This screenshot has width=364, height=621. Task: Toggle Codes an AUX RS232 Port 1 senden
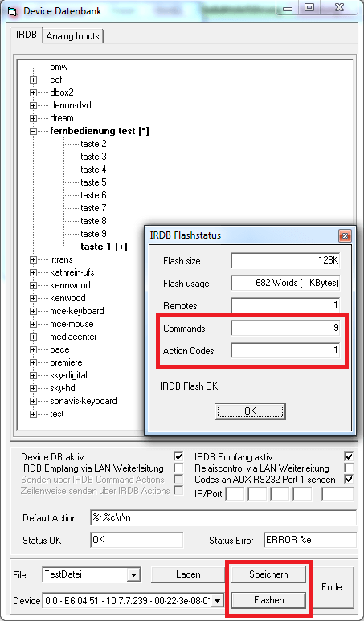349,480
